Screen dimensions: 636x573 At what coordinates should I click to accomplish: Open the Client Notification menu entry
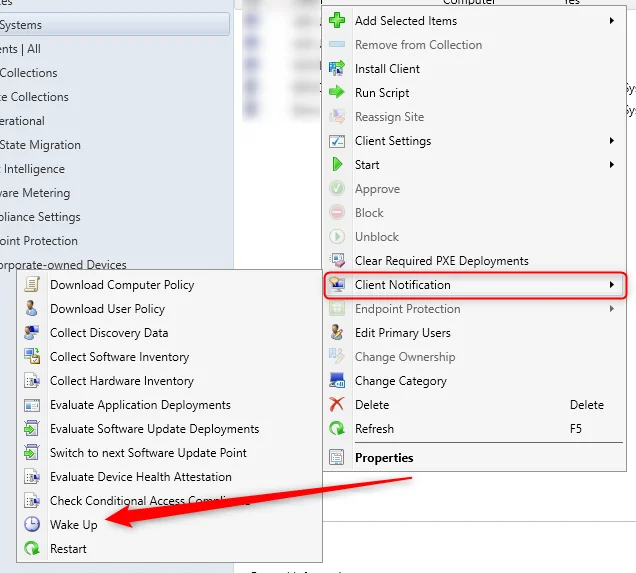click(x=402, y=285)
